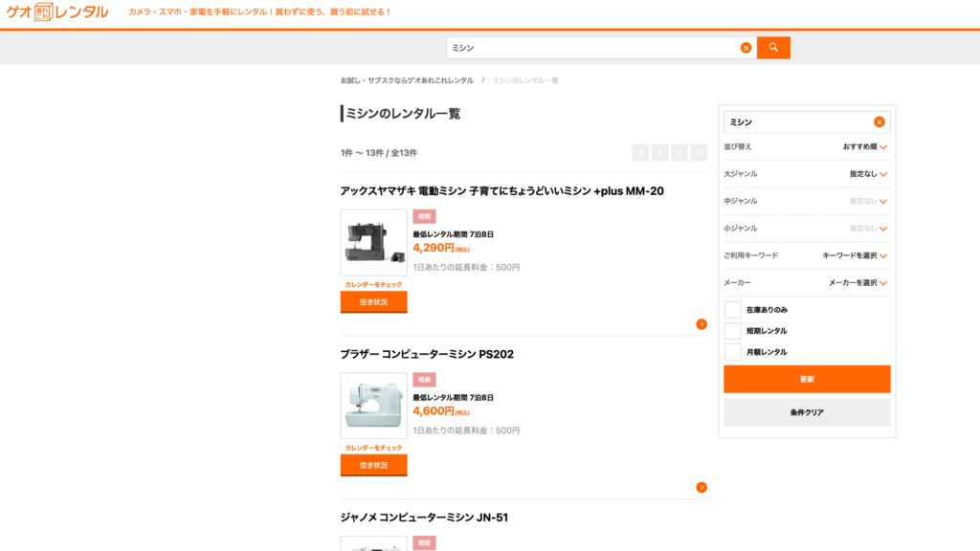Viewport: 980px width, 551px height.
Task: Open the Brother PS202 sewing machine thumbnail
Action: 373,406
